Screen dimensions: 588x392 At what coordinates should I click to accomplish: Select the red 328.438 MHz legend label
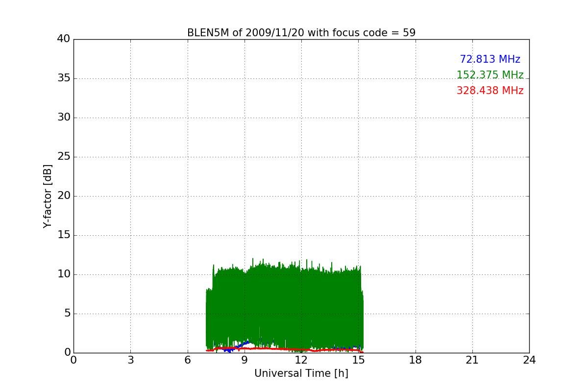point(490,91)
